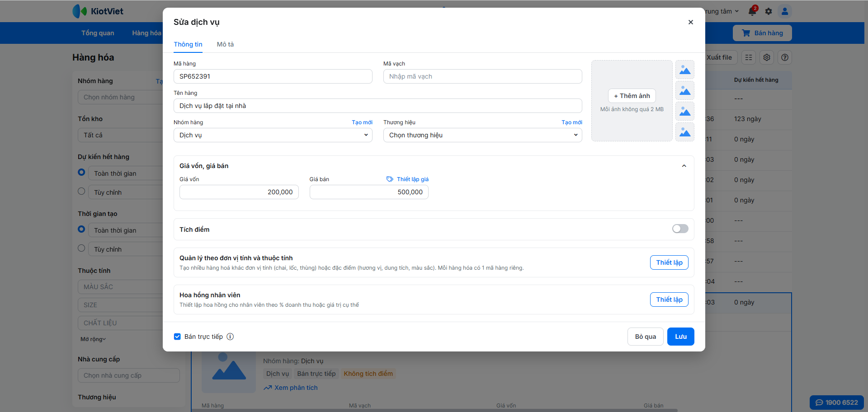Click the shopping cart Bán hàng button
868x412 pixels.
point(762,33)
